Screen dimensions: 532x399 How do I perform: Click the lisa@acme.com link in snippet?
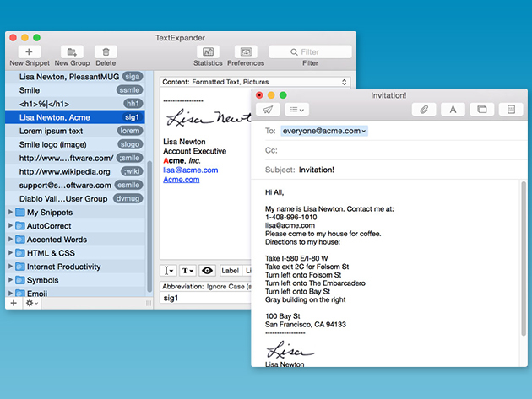[190, 170]
